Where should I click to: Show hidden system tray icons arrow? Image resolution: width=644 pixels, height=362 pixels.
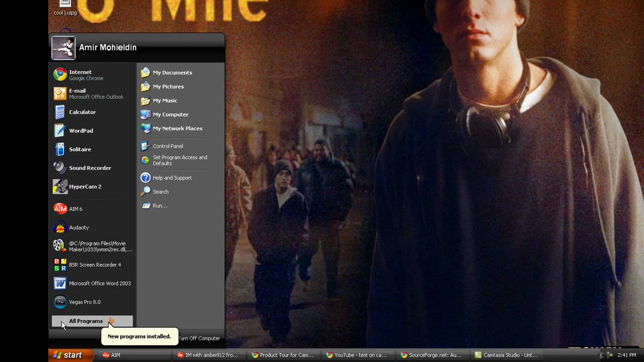pyautogui.click(x=601, y=355)
